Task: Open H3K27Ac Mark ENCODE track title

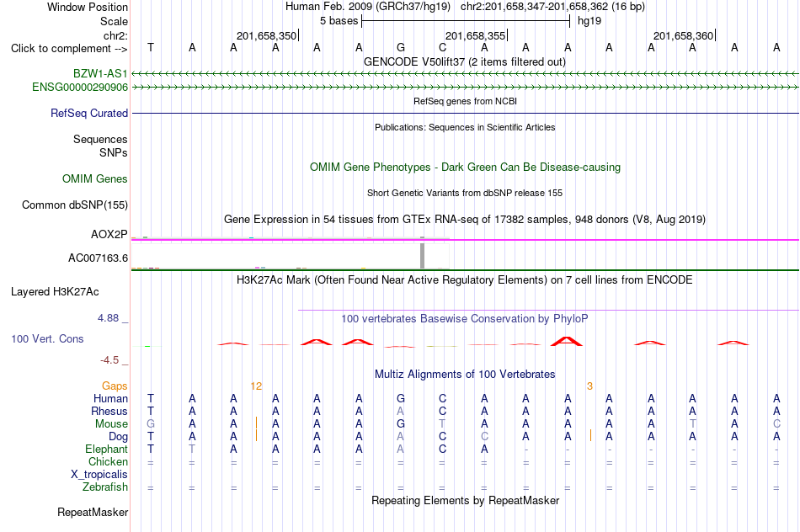Action: [x=465, y=280]
